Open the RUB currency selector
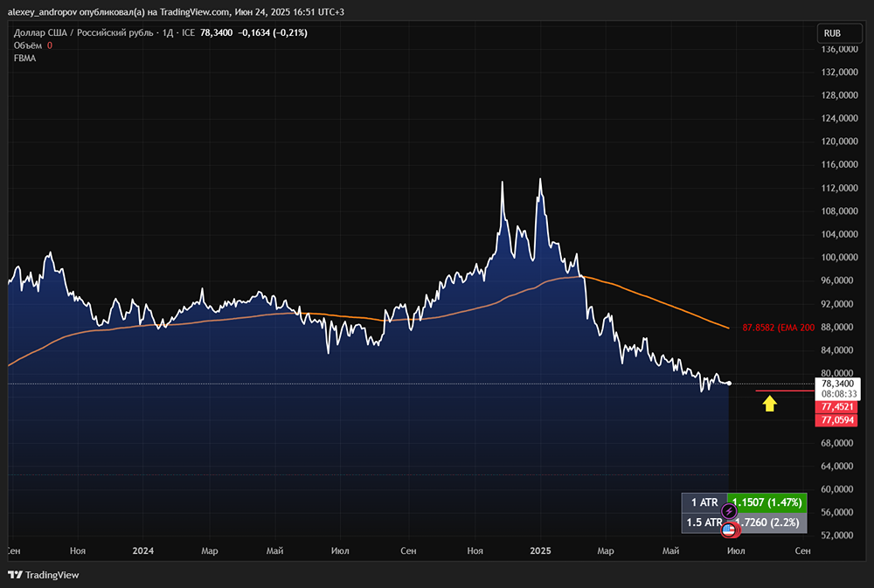The height and width of the screenshot is (588, 874). pyautogui.click(x=839, y=33)
